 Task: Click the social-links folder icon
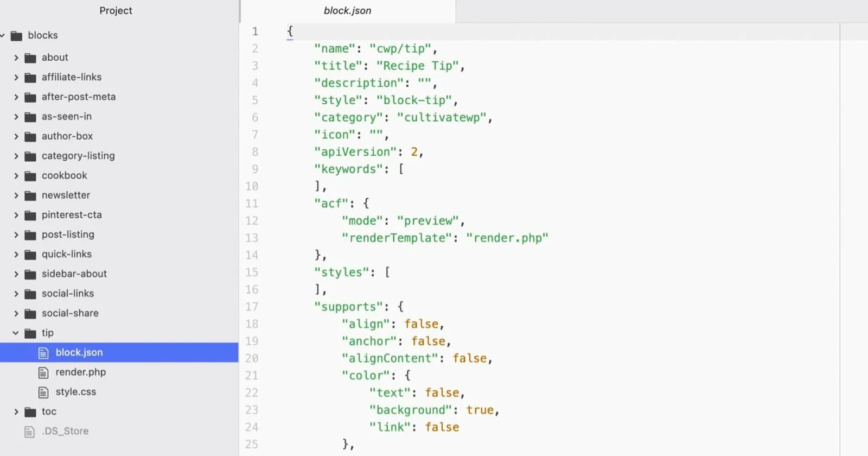(30, 294)
